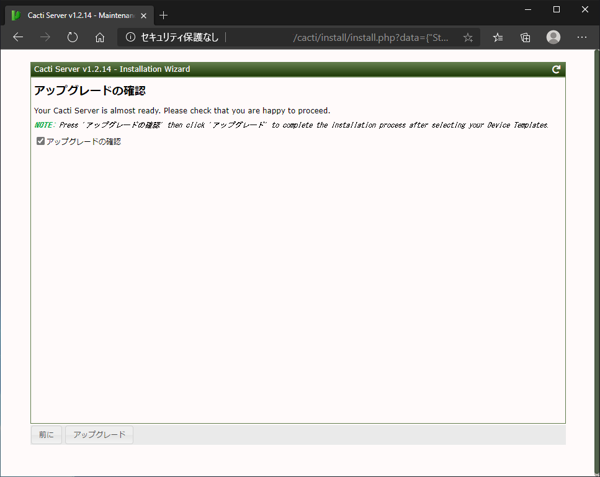
Task: Open a new browser tab
Action: 163,15
